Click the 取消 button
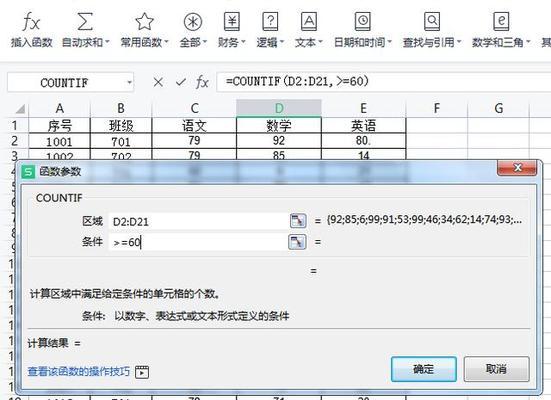Screen dimensions: 551x400 coord(496,369)
